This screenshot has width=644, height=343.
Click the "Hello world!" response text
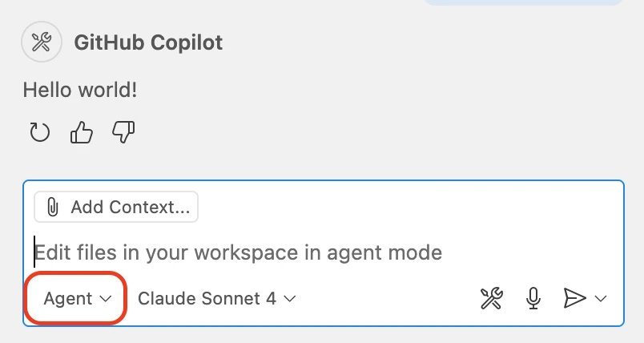coord(80,90)
